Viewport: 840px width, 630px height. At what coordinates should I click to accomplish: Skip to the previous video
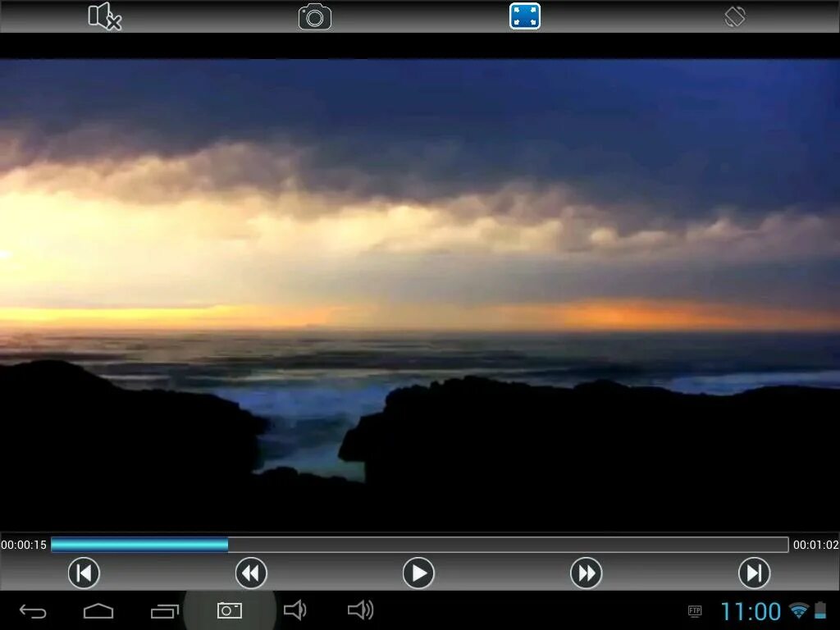coord(84,573)
